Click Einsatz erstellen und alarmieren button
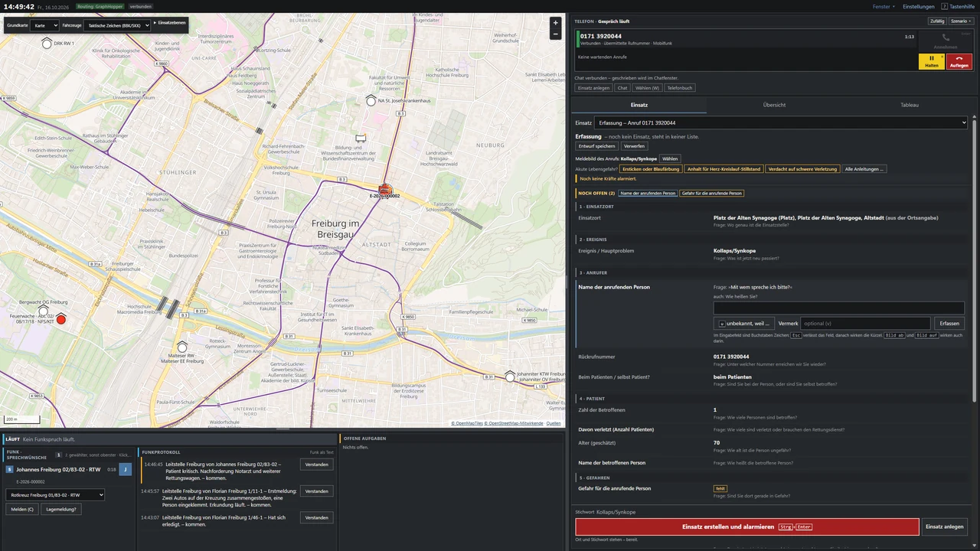Image resolution: width=980 pixels, height=551 pixels. (747, 527)
